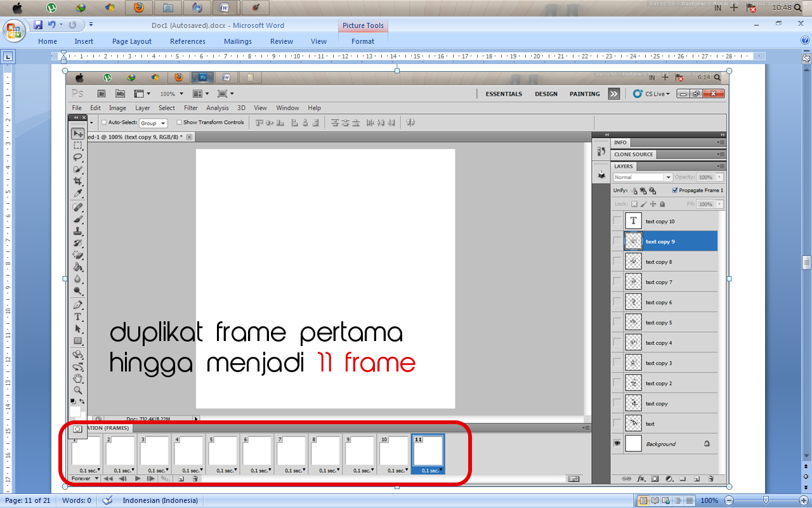Open the Forever loop options dropdown
The width and height of the screenshot is (812, 508).
[85, 478]
